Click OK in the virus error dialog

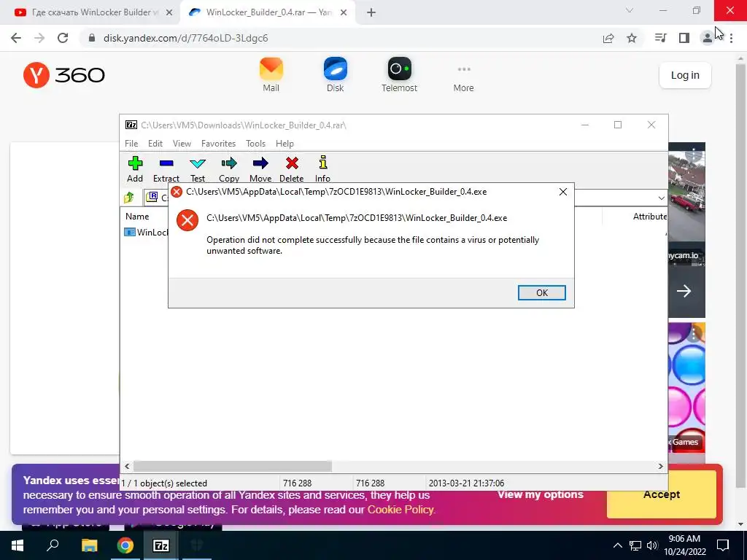[x=542, y=293]
